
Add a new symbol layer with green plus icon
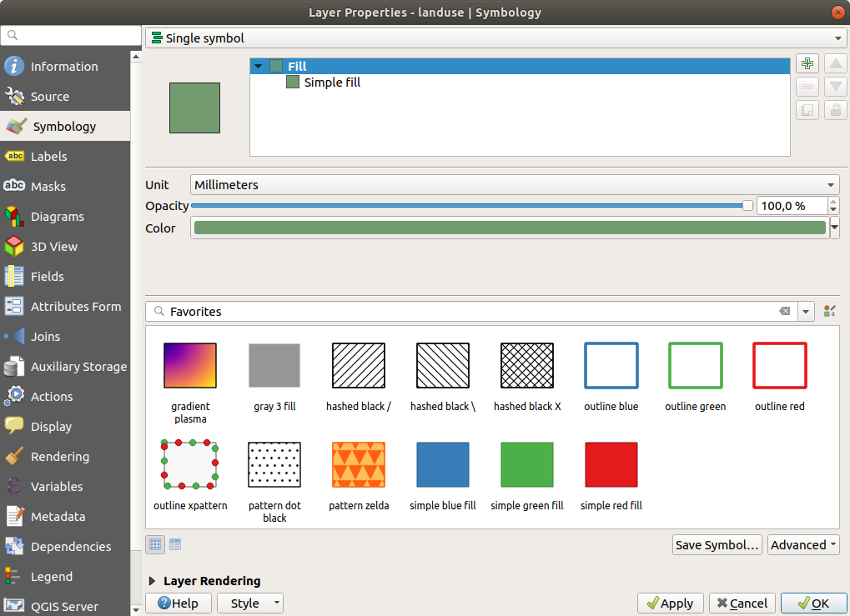[807, 63]
